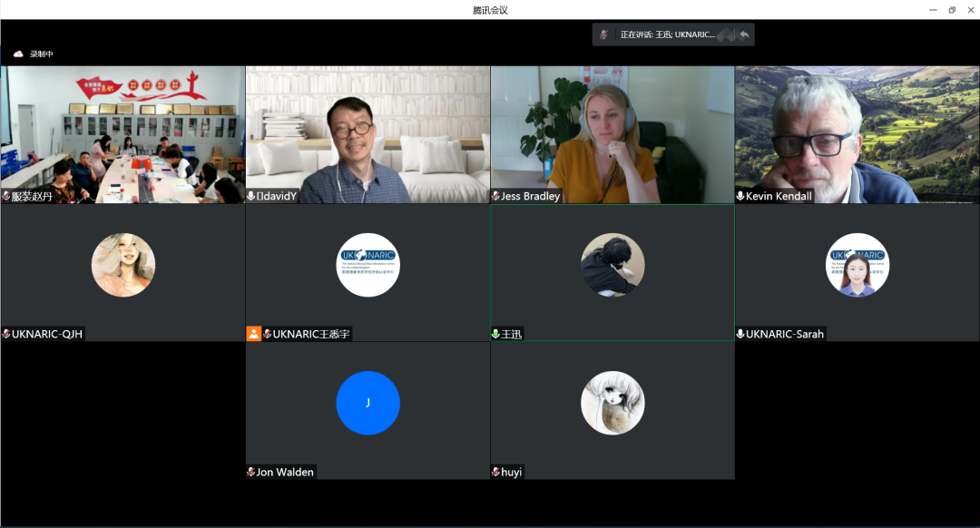Click the muted mic icon beside Jon Walden
This screenshot has width=980, height=528.
251,472
